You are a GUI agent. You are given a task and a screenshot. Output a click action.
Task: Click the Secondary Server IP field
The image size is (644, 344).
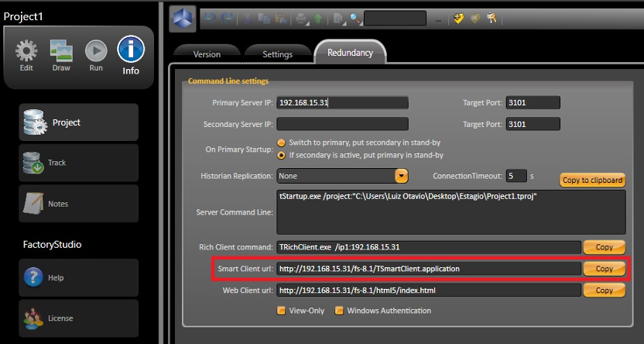coord(343,124)
